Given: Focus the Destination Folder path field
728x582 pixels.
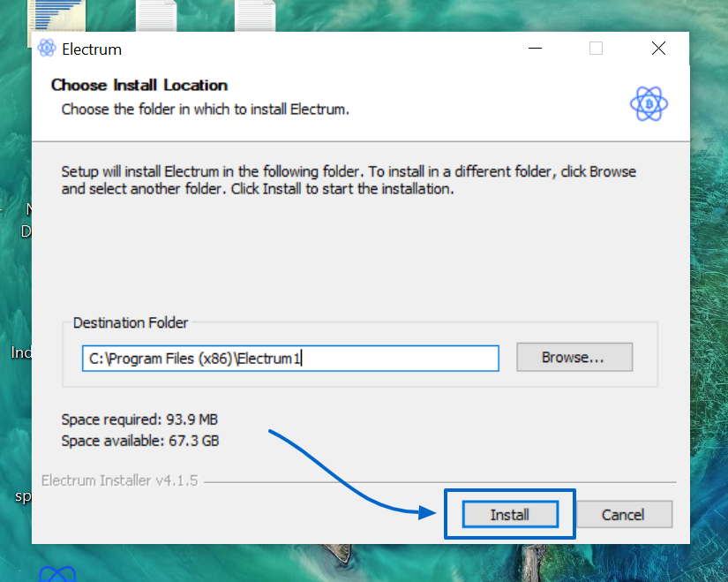Looking at the screenshot, I should (290, 358).
